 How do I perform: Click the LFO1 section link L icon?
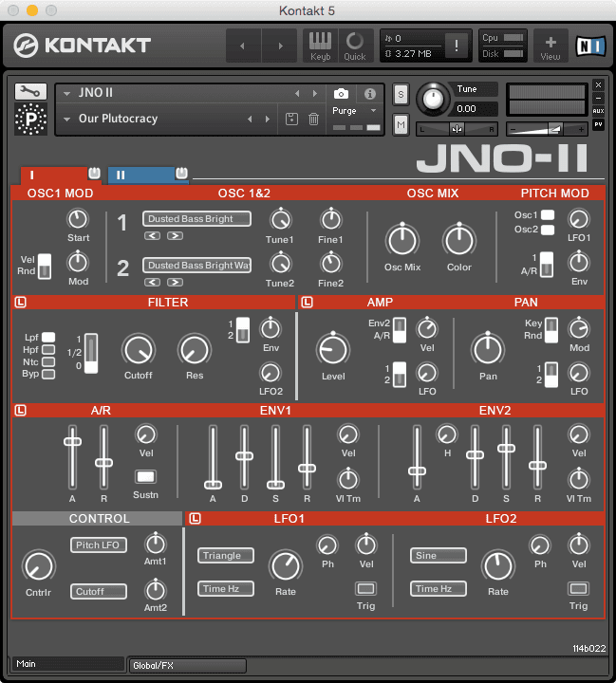pos(195,518)
